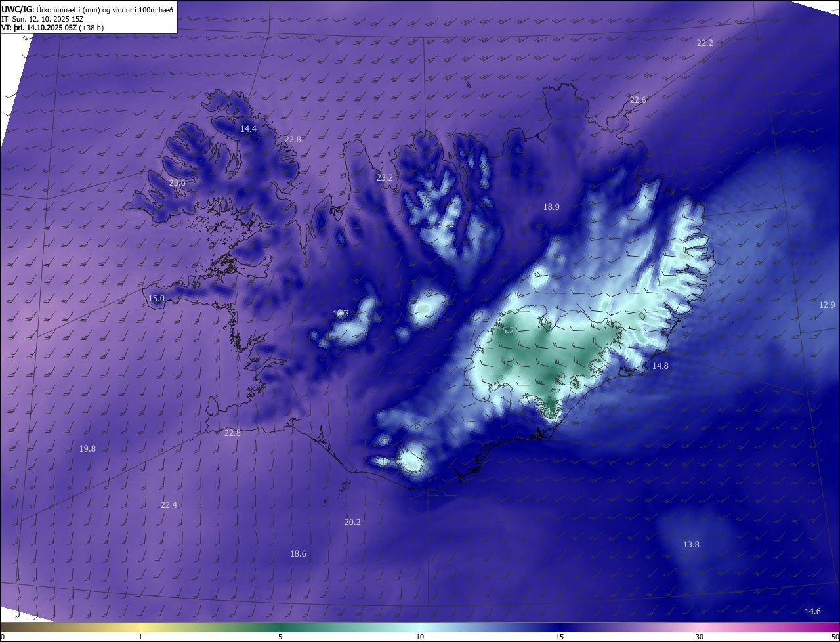Select the valid time line 'VT: þri. 14.10.2025 05Z (+38 h)'
This screenshot has width=840, height=642.
point(52,28)
